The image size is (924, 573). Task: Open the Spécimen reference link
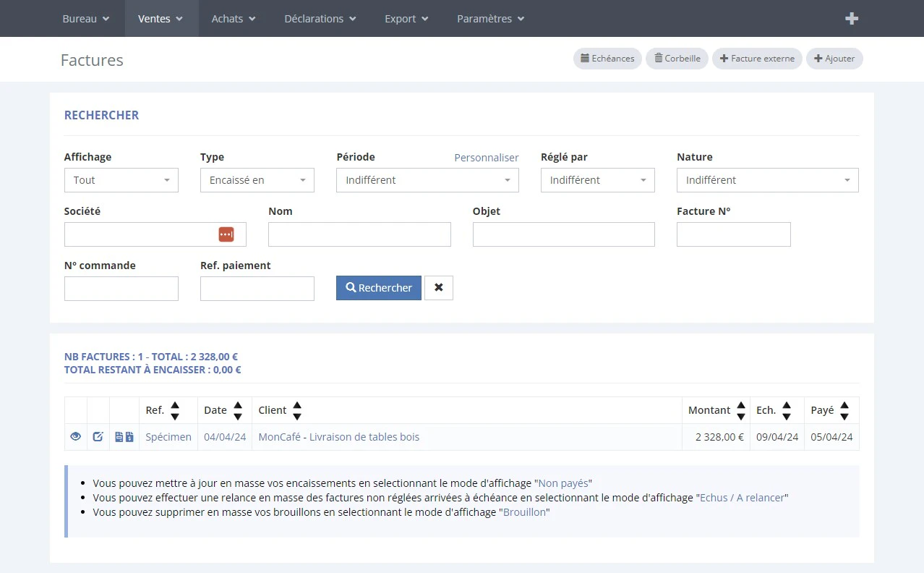pos(168,437)
